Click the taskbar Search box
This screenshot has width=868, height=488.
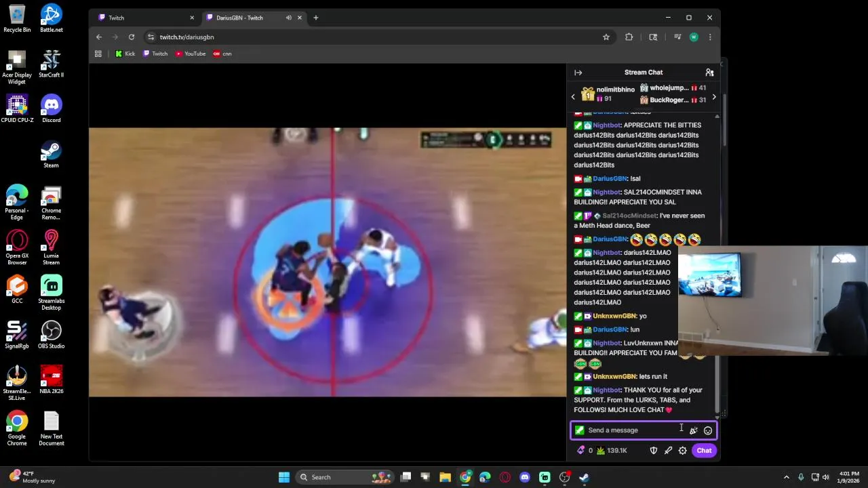click(x=344, y=477)
